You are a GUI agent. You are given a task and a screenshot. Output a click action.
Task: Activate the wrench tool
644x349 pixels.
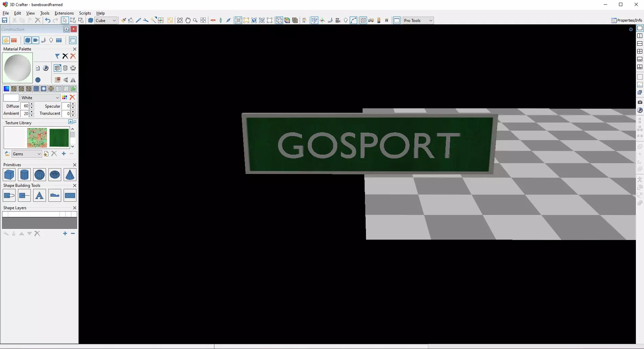click(x=146, y=20)
